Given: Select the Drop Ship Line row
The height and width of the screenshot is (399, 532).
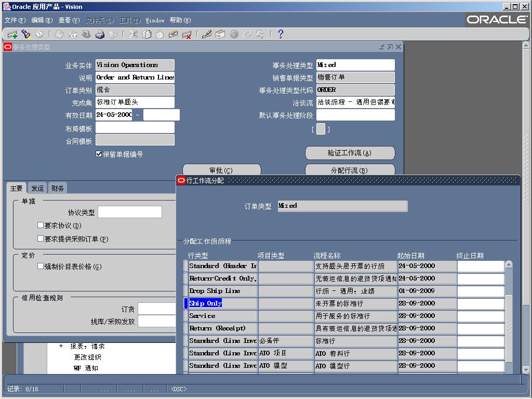Looking at the screenshot, I should click(x=222, y=291).
